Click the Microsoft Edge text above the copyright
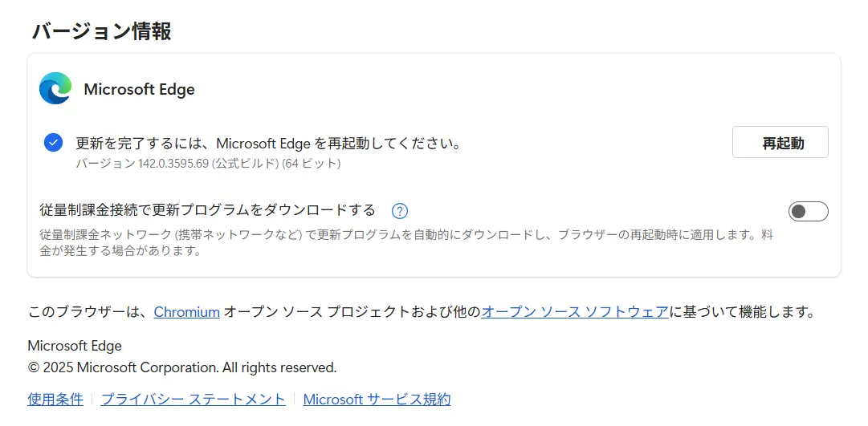Image resolution: width=868 pixels, height=426 pixels. (75, 346)
